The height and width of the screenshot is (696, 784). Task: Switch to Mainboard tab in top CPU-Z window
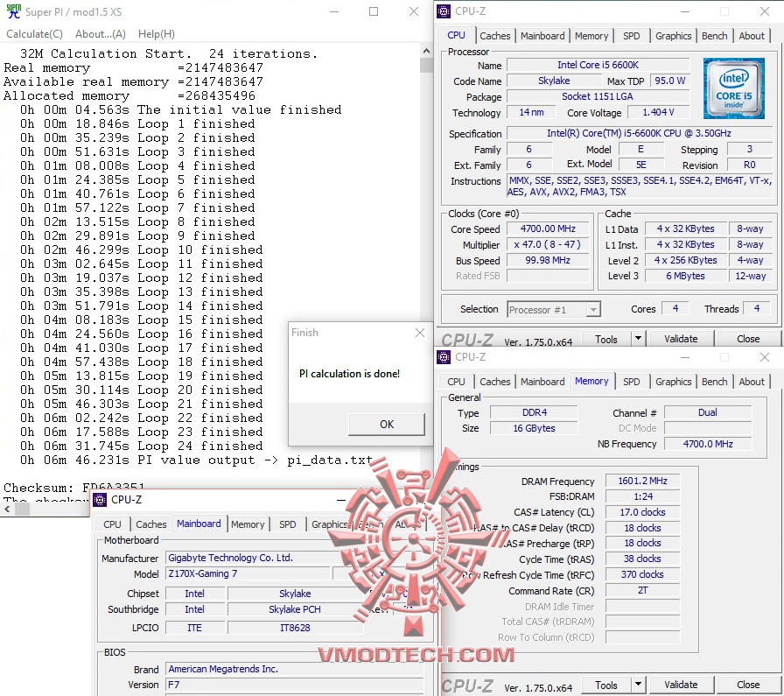pos(542,36)
